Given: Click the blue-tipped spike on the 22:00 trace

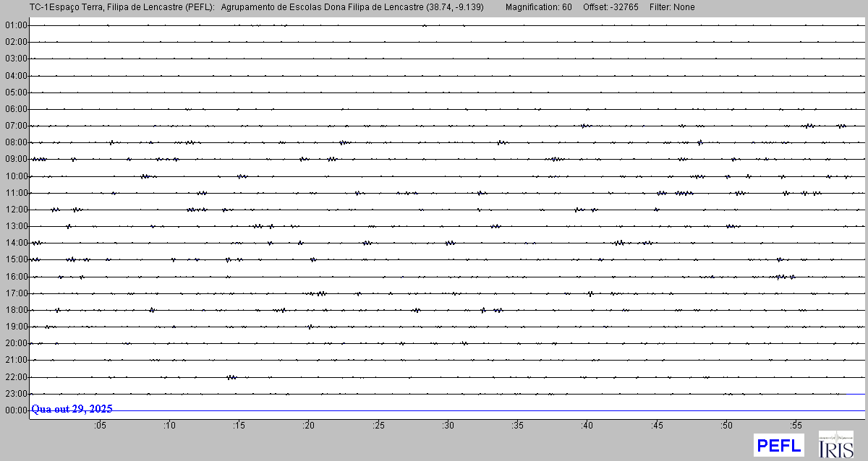Looking at the screenshot, I should 231,377.
